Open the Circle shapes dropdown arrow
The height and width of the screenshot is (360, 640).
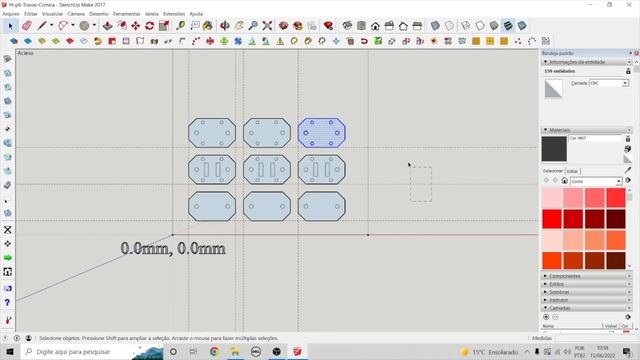coord(94,26)
